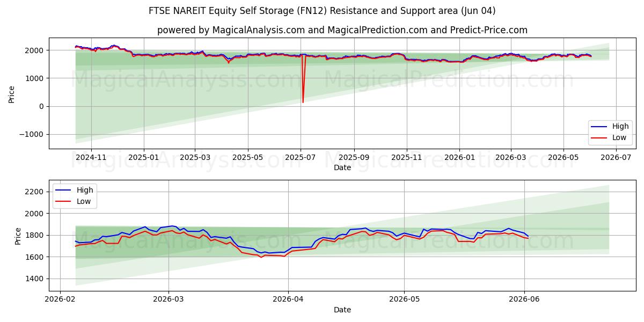
Task: Click the '1400' price tick on bottom chart
Action: click(35, 279)
